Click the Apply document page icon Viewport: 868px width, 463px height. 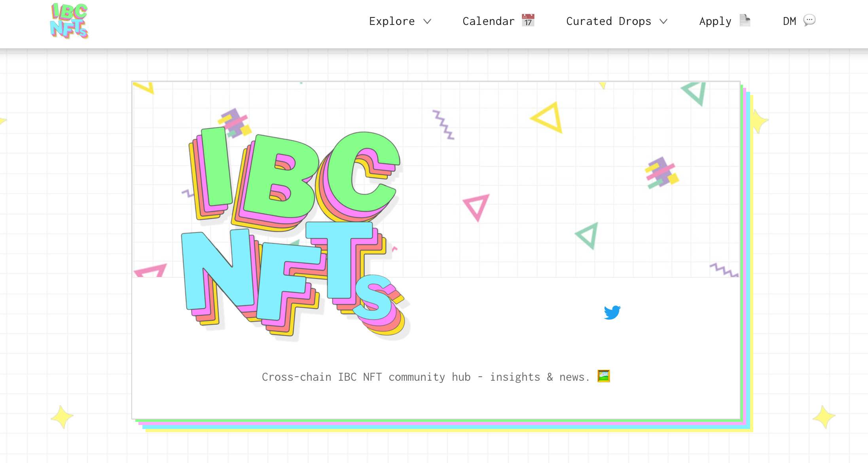(745, 20)
